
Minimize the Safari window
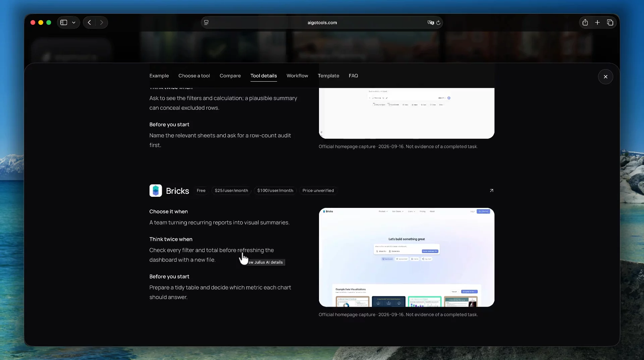point(41,22)
